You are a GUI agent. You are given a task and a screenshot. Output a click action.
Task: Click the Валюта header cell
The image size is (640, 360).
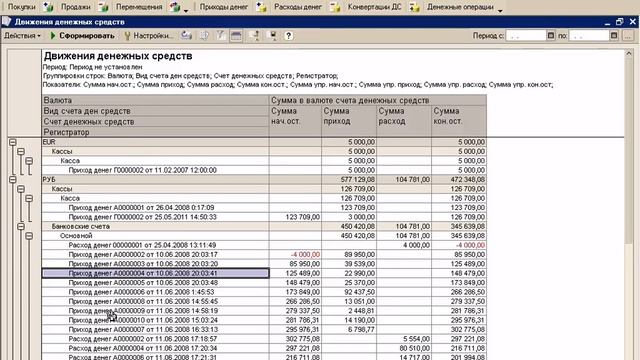click(x=155, y=100)
